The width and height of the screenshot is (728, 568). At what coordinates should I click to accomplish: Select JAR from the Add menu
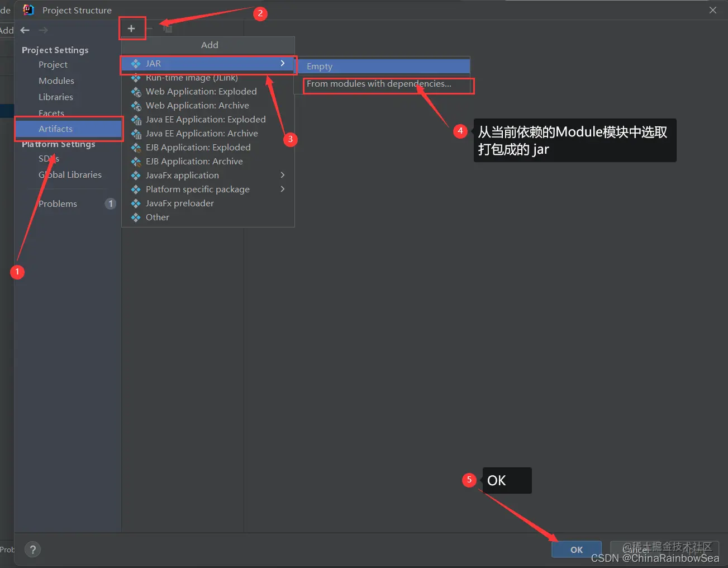tap(208, 64)
